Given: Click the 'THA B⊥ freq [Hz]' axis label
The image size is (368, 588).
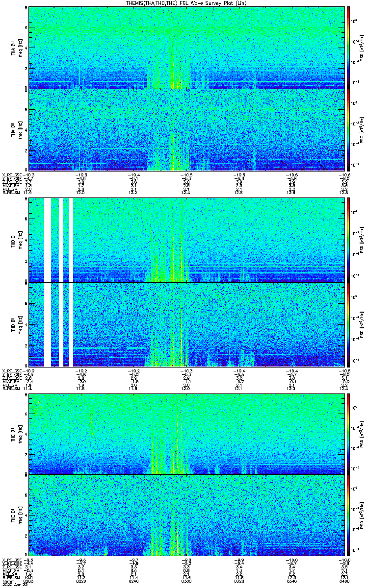Looking at the screenshot, I should pos(16,48).
